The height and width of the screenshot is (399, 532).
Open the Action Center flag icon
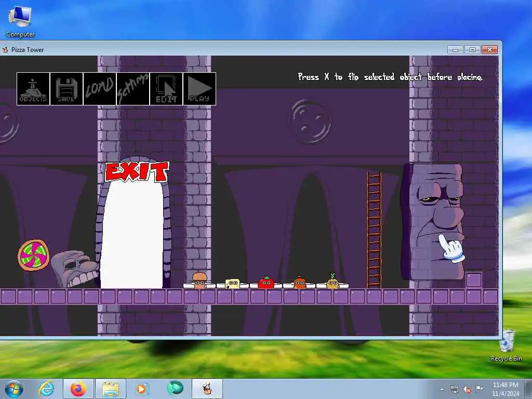coord(479,389)
